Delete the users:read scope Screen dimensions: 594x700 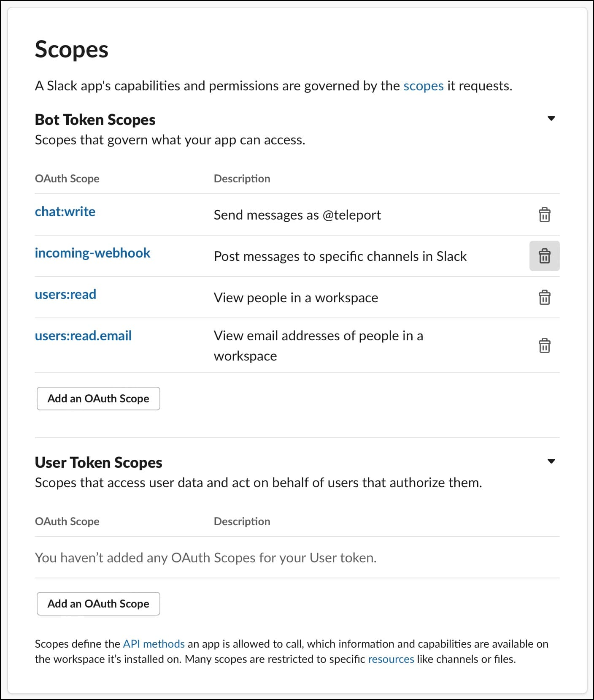coord(545,298)
